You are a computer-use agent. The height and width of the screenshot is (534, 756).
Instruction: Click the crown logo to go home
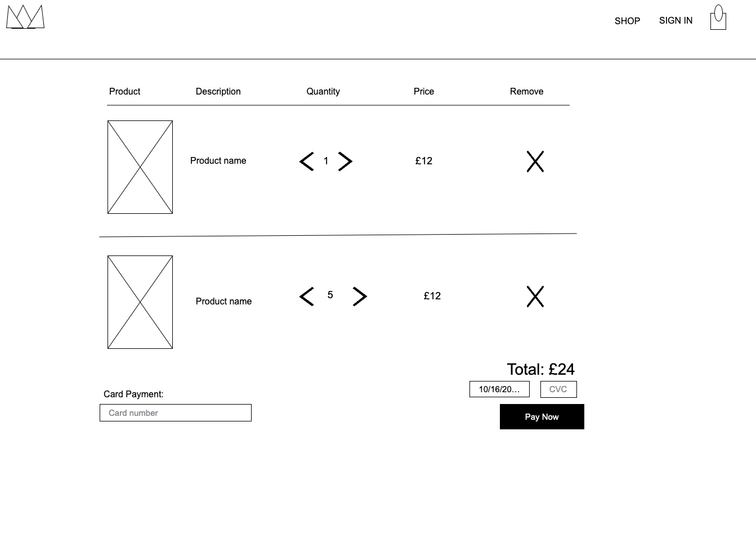pos(25,17)
